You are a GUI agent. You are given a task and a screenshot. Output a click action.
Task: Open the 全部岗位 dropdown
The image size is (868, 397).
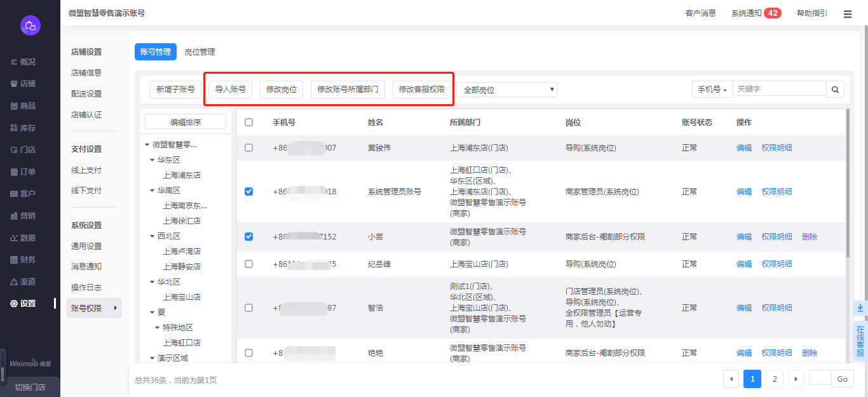click(x=507, y=90)
